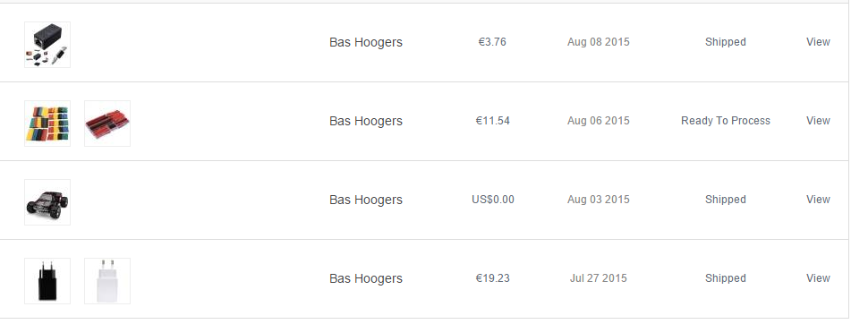Open the red and black tubing thumbnail
This screenshot has width=868, height=324.
pos(107,124)
